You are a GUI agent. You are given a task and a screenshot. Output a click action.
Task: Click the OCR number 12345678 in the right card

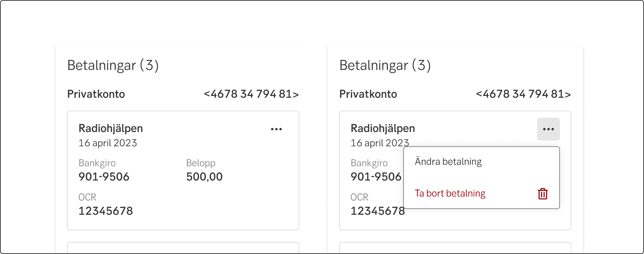[x=377, y=211]
